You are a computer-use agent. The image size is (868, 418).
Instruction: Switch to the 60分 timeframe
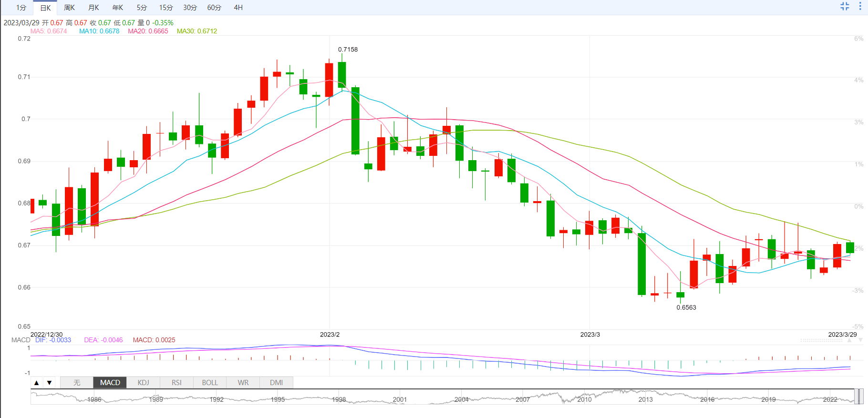[214, 8]
